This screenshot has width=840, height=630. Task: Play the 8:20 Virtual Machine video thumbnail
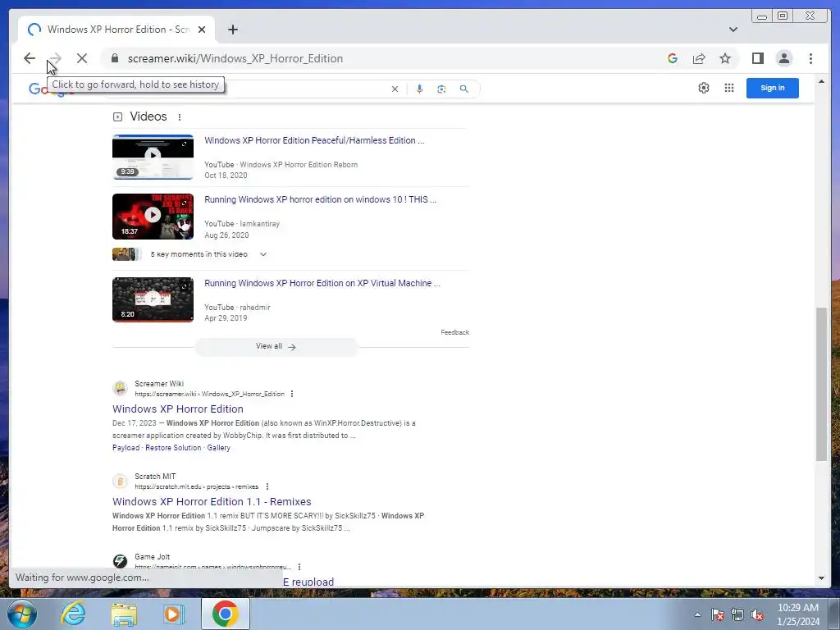(153, 299)
